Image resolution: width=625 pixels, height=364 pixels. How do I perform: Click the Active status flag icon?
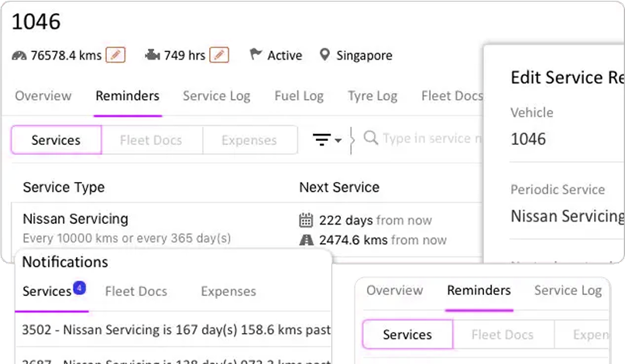point(256,55)
